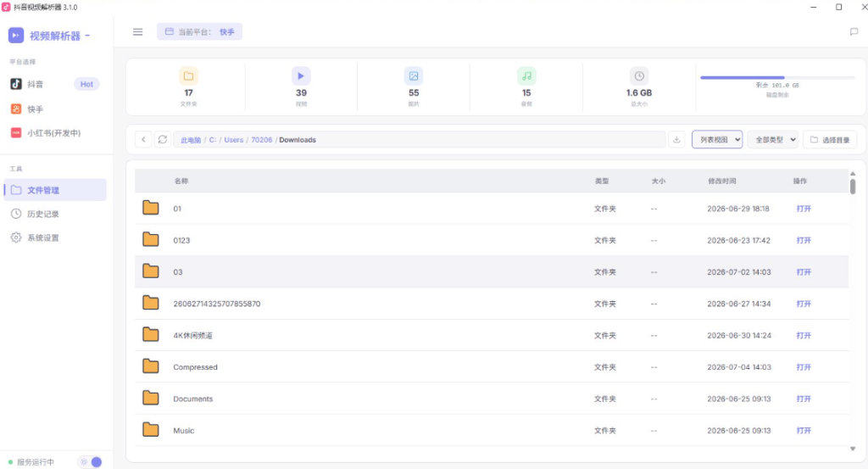
Task: Click the video parser logo icon
Action: (16, 36)
